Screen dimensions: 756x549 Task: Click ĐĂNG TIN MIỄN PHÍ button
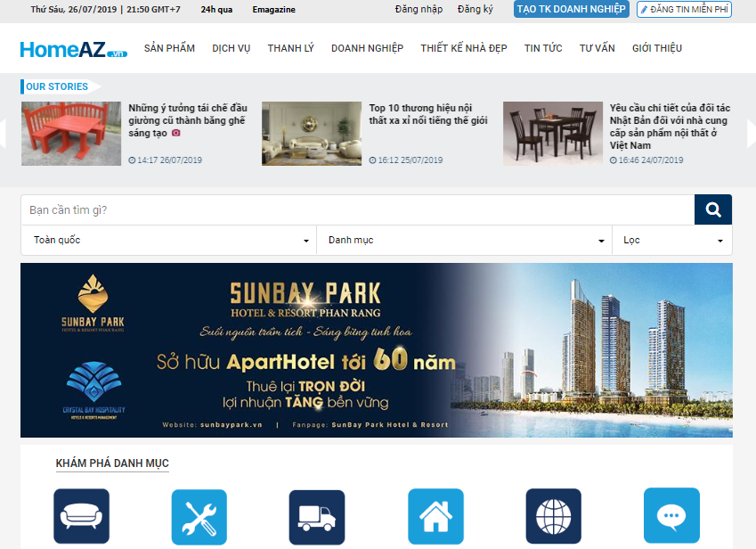point(684,9)
